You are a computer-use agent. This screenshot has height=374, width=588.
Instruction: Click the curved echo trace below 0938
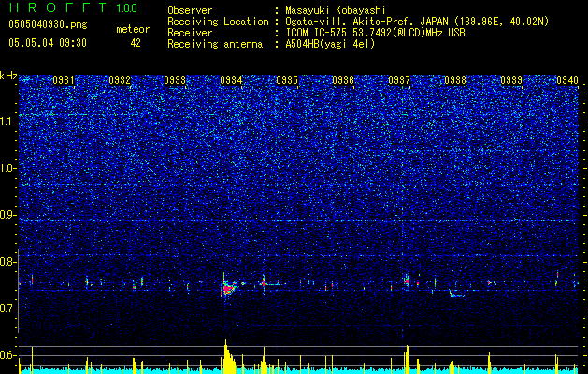click(456, 295)
